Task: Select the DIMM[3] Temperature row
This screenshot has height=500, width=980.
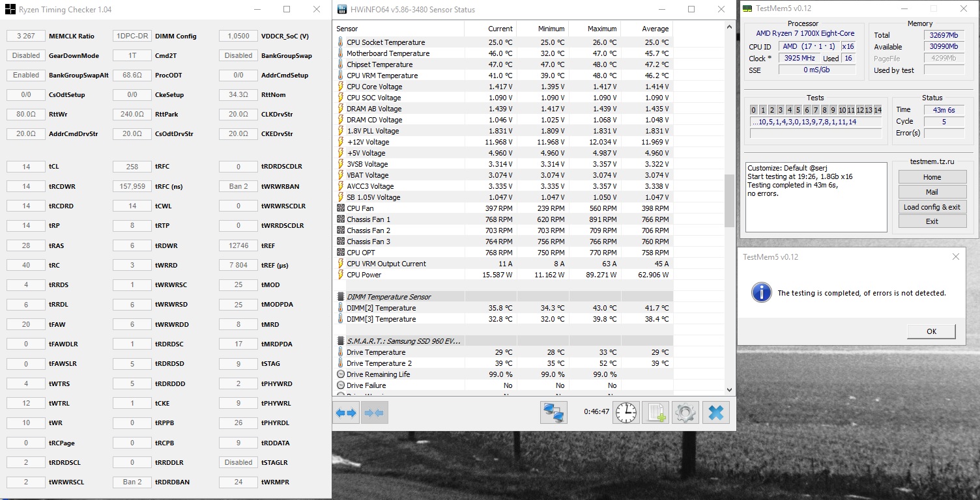Action: (x=502, y=319)
